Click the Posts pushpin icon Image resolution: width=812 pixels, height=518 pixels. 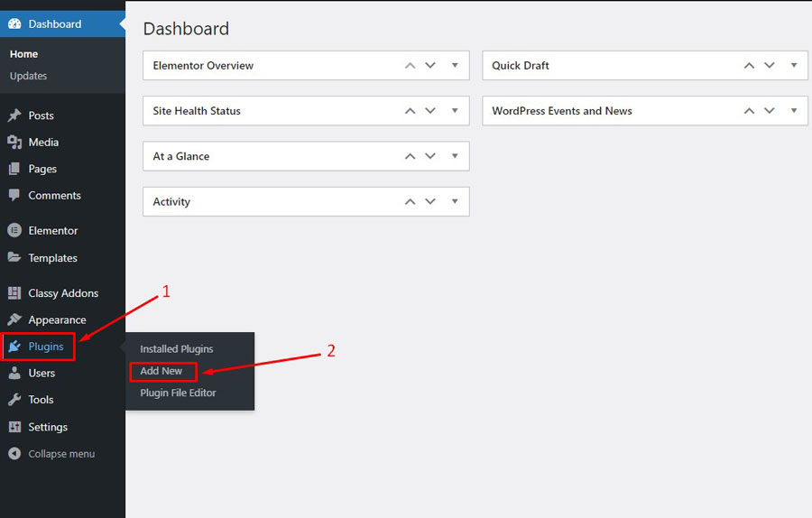[x=14, y=116]
